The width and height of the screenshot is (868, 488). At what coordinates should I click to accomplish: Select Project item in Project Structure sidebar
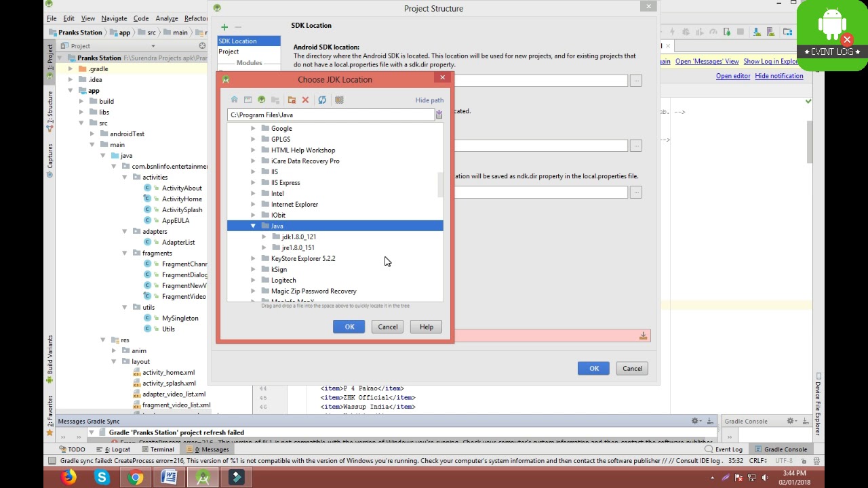click(x=249, y=52)
